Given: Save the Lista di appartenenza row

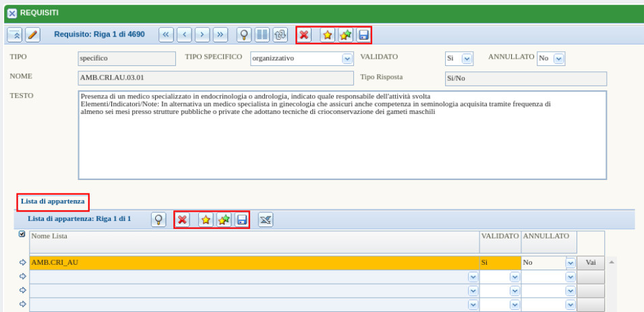Looking at the screenshot, I should pyautogui.click(x=242, y=219).
